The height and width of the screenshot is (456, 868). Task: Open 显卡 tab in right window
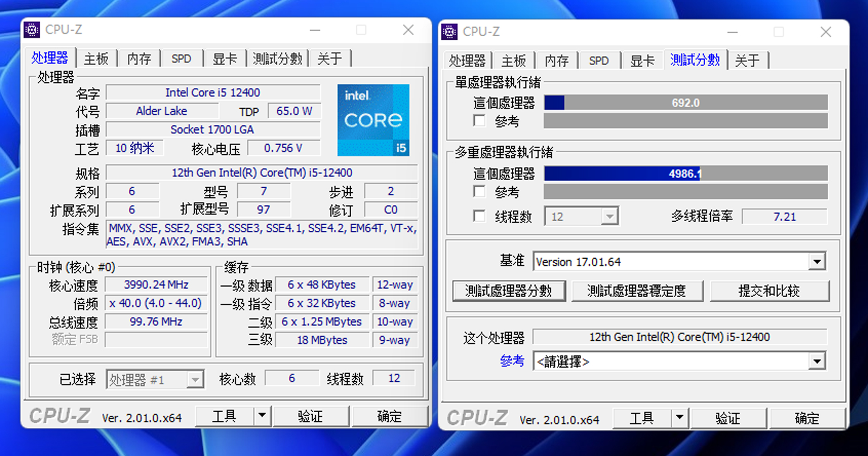pyautogui.click(x=642, y=61)
